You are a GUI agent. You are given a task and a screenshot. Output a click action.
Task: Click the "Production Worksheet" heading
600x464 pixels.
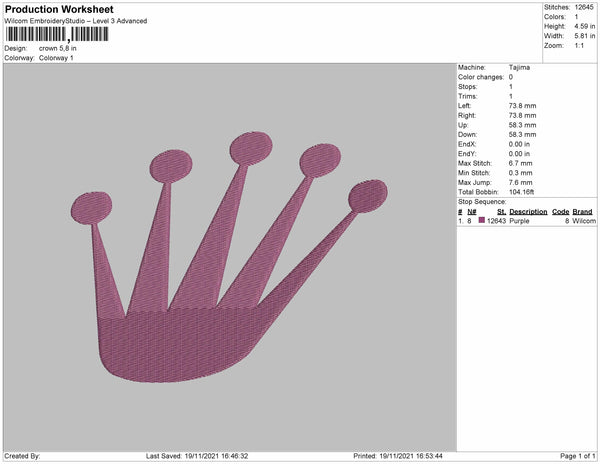(x=59, y=10)
